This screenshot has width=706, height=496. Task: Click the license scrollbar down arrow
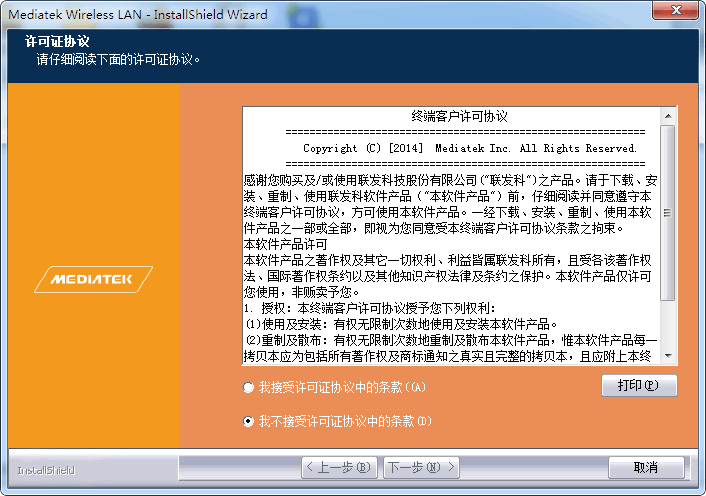(x=668, y=356)
